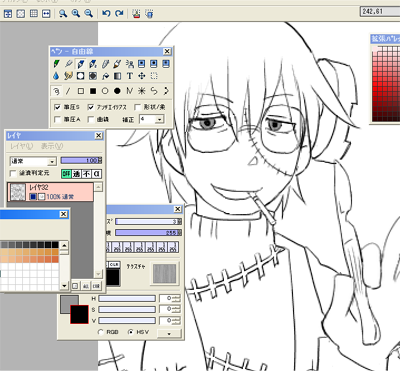400x371 pixels.
Task: Select the dashed rectangle selection tool
Action: pyautogui.click(x=154, y=76)
